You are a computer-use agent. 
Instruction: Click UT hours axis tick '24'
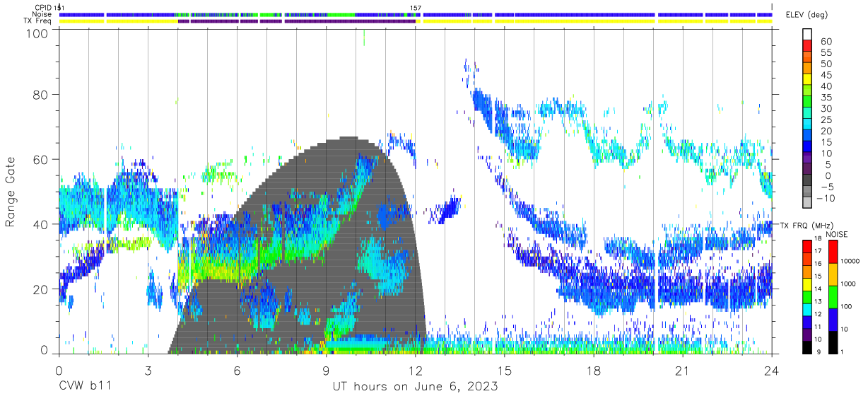pos(772,371)
